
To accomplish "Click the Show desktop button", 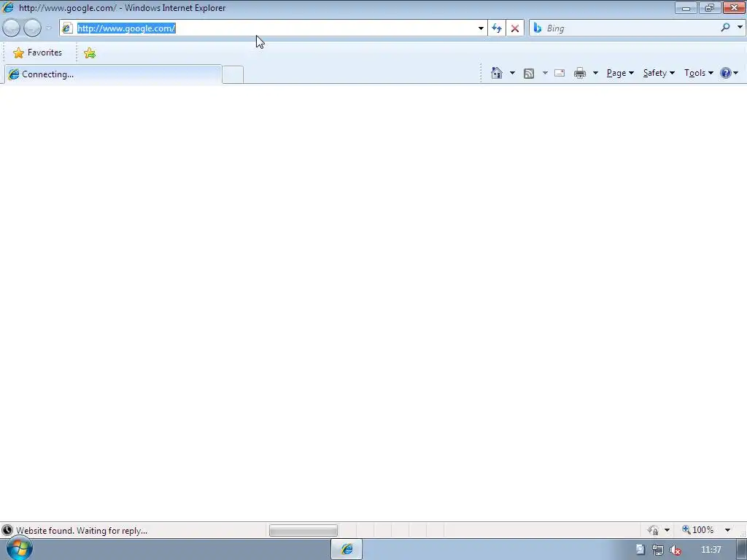I will pyautogui.click(x=742, y=550).
